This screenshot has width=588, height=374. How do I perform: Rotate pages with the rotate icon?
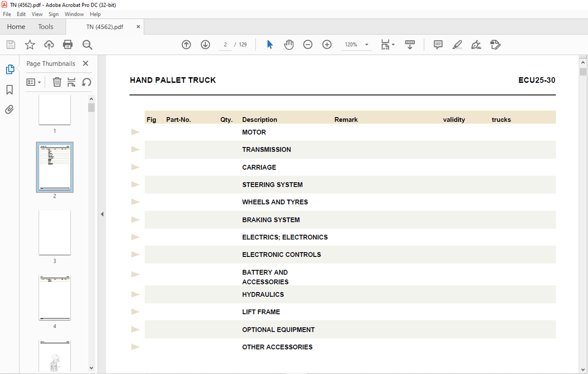click(86, 82)
